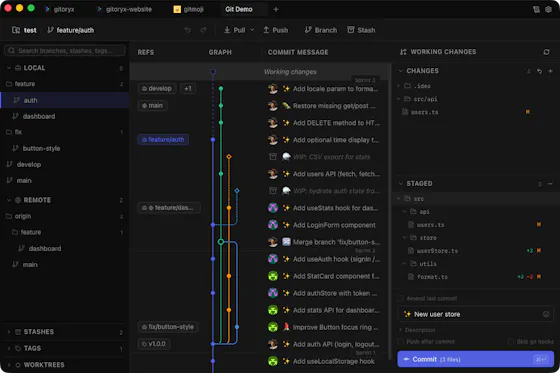
Task: Click the v1.0.0 tag label
Action: tap(154, 344)
